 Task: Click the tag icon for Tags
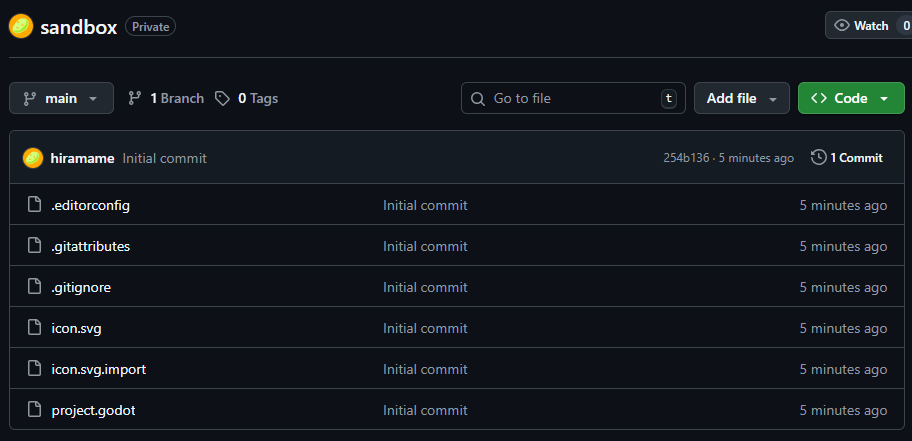click(x=222, y=98)
